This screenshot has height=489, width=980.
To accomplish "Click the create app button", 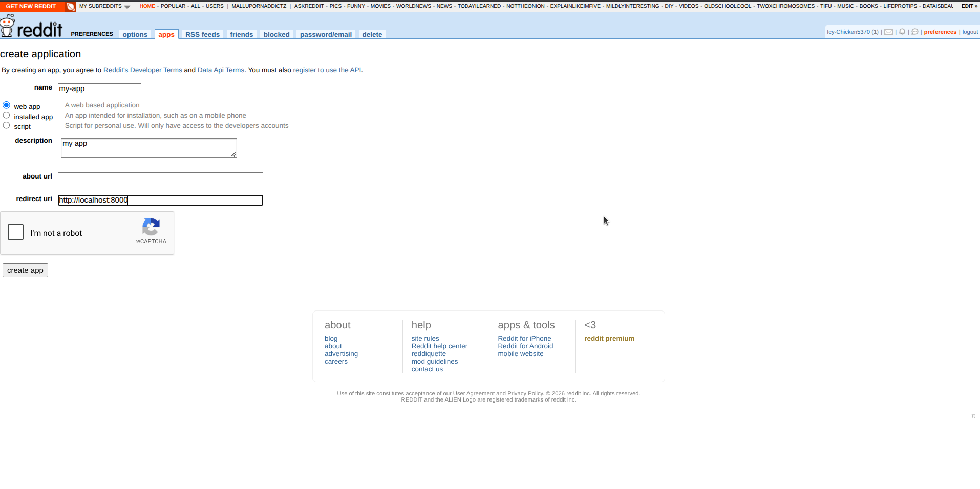I will pyautogui.click(x=25, y=270).
